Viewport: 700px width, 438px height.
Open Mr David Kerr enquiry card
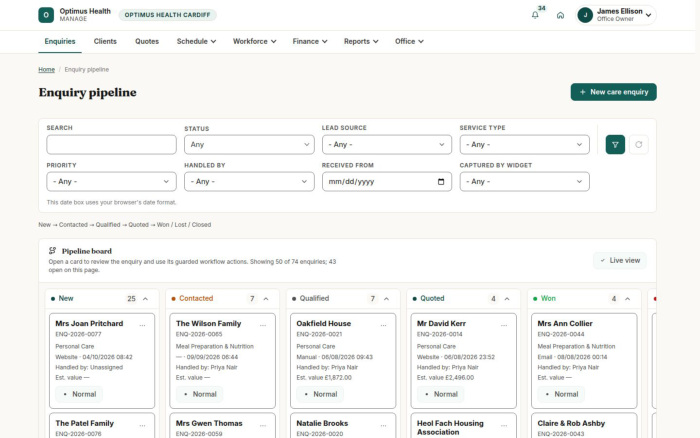[x=463, y=361]
